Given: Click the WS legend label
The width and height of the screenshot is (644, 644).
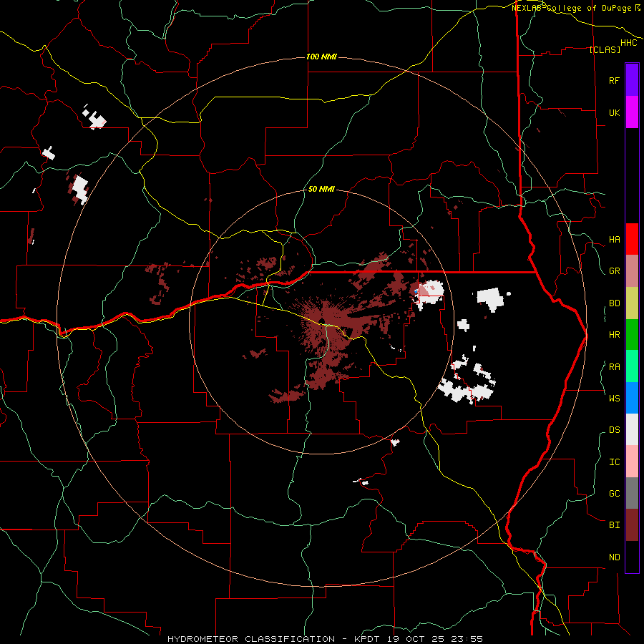Looking at the screenshot, I should click(614, 398).
